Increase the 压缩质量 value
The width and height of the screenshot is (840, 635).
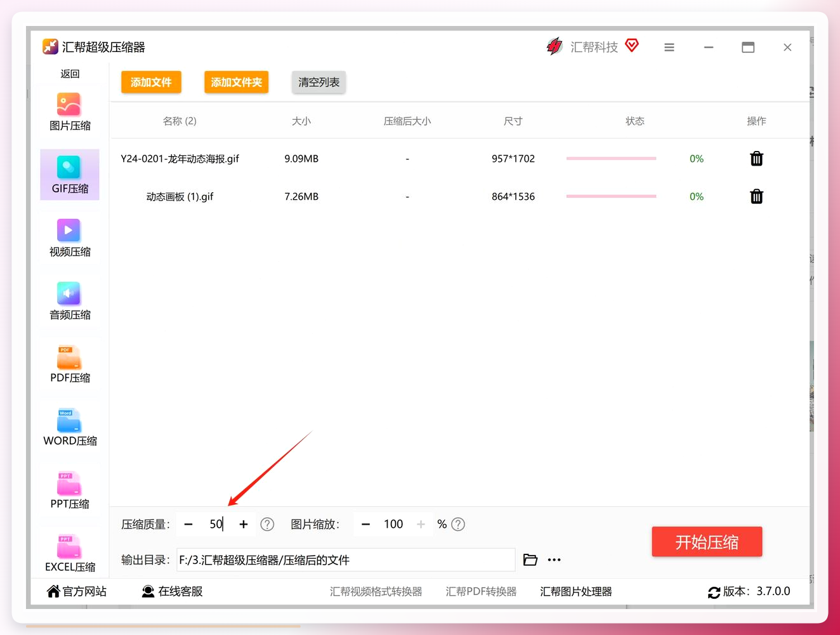244,524
